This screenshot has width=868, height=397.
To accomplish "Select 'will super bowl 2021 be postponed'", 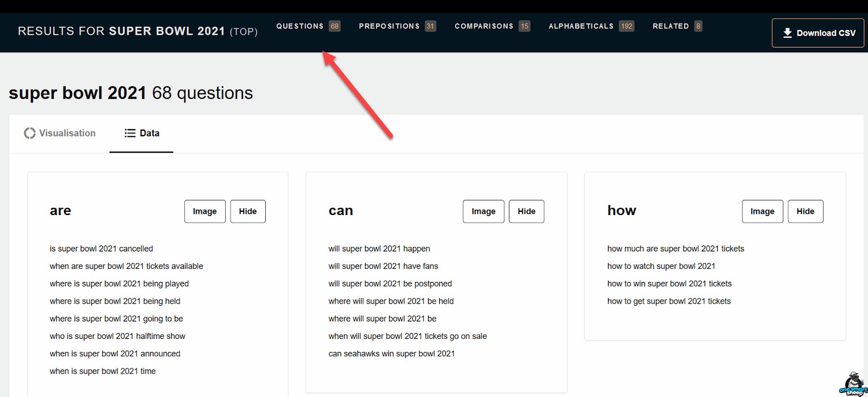I will (x=390, y=283).
